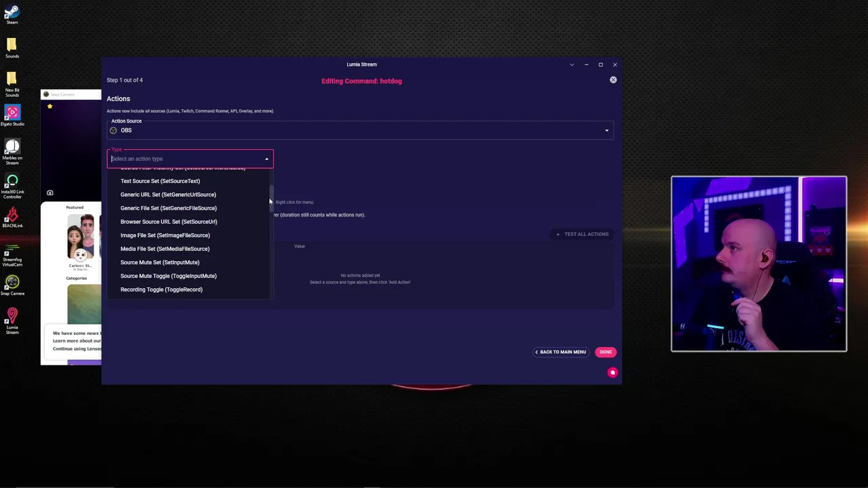
Task: Click Test All Actions button
Action: pos(583,234)
